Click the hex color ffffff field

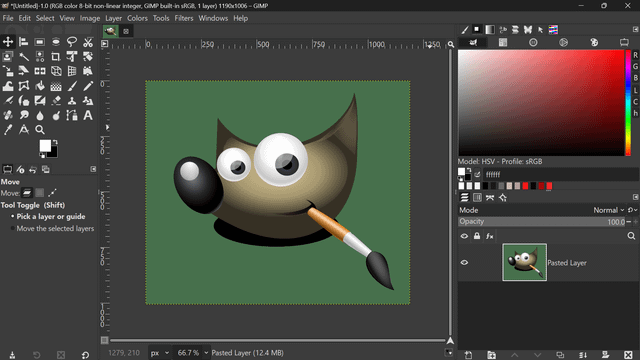pos(560,175)
